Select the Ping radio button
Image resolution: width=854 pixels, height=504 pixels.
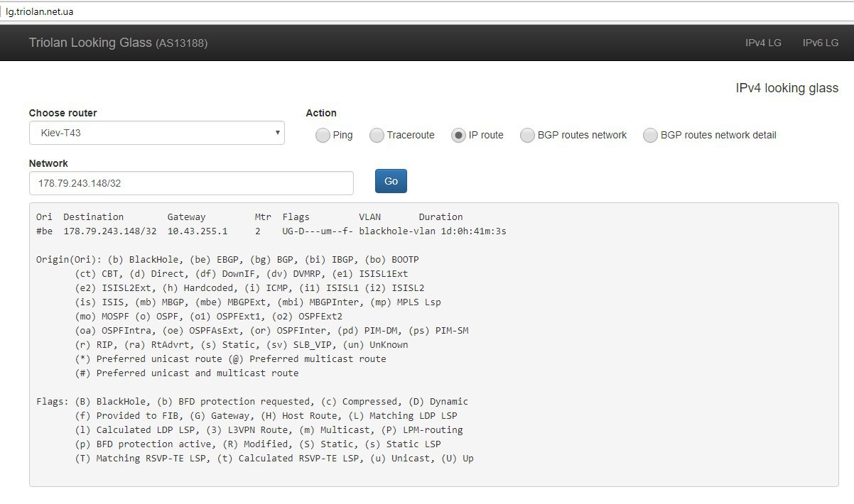[x=323, y=135]
